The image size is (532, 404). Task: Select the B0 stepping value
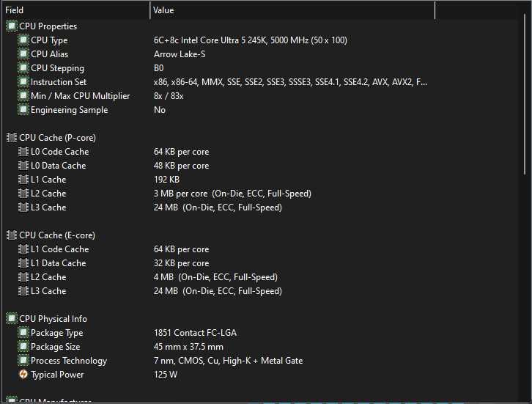tap(159, 68)
